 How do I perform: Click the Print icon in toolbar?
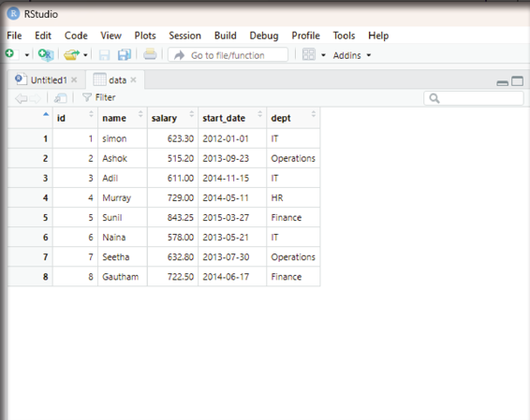[x=150, y=54]
